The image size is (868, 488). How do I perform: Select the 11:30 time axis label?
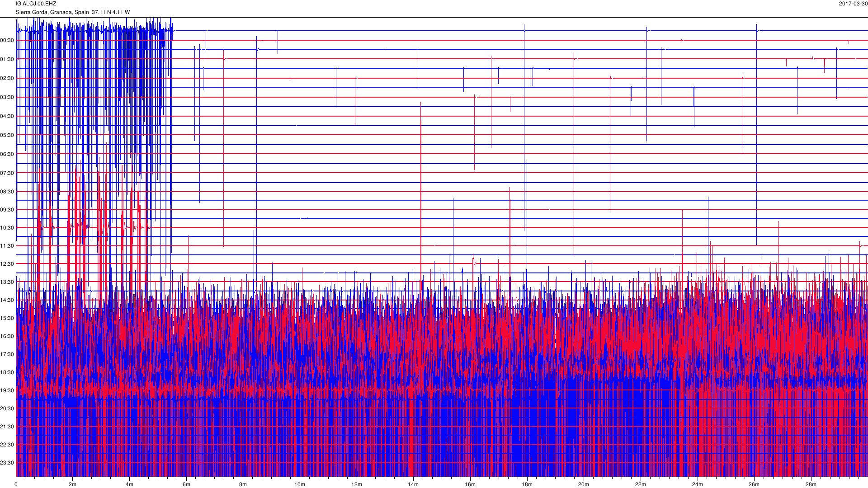tap(7, 246)
